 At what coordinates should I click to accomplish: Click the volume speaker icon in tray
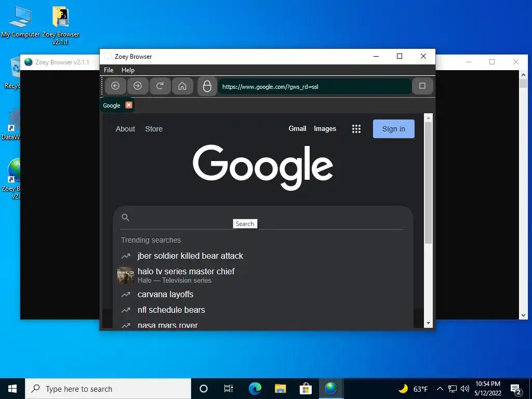pyautogui.click(x=465, y=389)
